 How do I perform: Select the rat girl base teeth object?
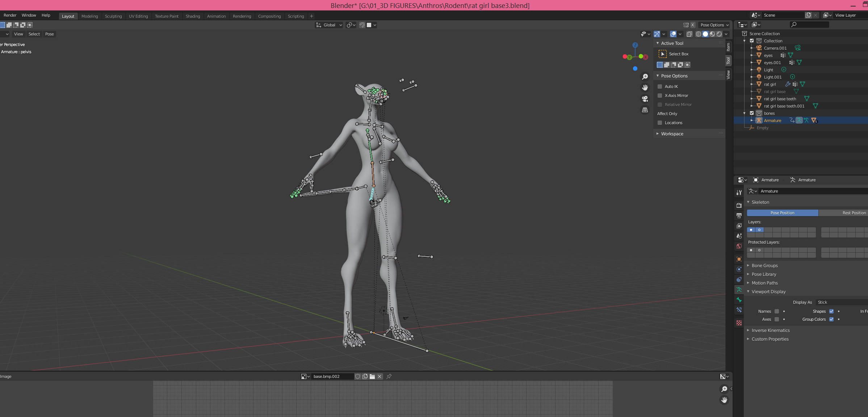(x=780, y=99)
